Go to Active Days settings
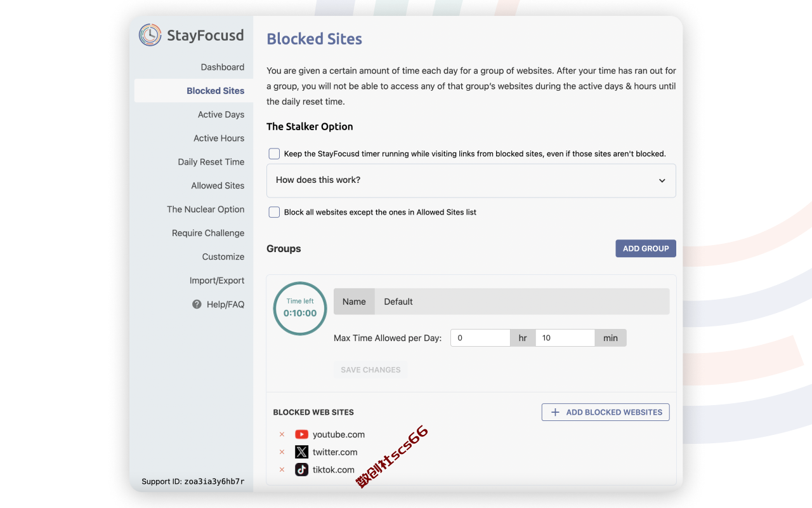 tap(221, 114)
